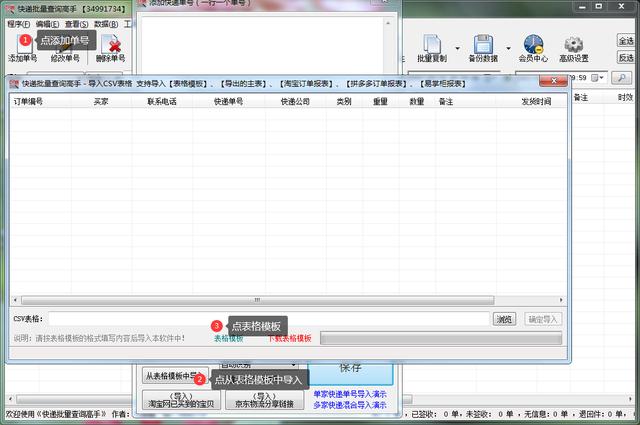640x425 pixels.
Task: Click the 反选 button at the right edge
Action: [626, 58]
